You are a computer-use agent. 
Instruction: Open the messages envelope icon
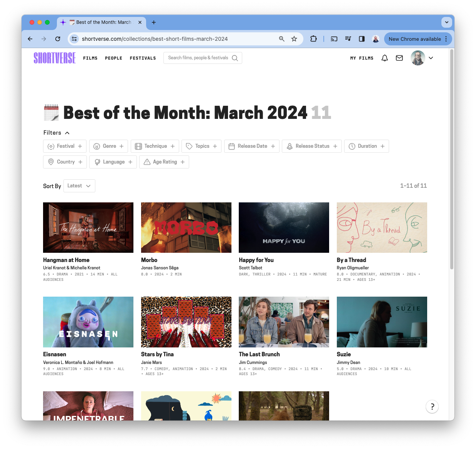click(399, 58)
